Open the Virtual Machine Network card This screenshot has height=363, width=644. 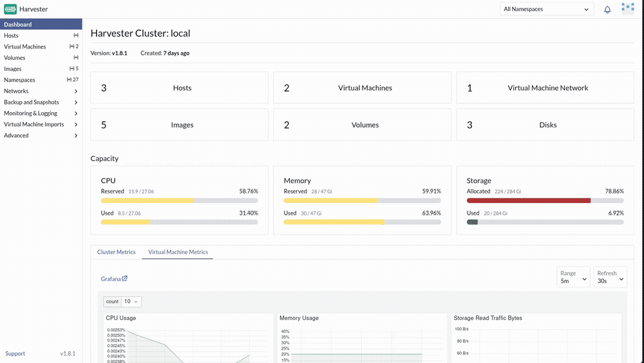[x=545, y=88]
